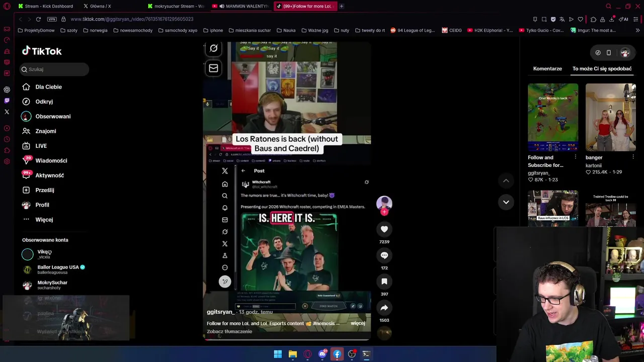Open Windows Start menu

(x=278, y=354)
